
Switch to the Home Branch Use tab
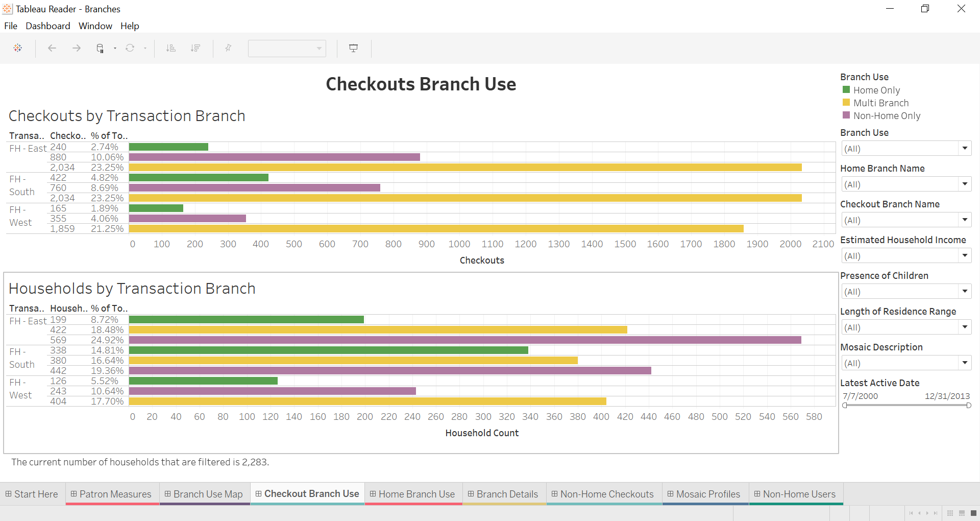point(413,494)
